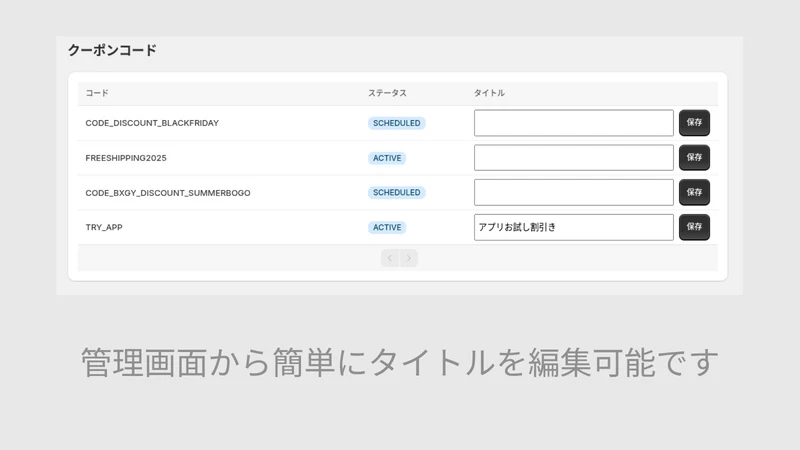Screen dimensions: 800x450
Task: Click title input for CODE_DISCOUNT_BLACKFRIDAY
Action: point(573,123)
